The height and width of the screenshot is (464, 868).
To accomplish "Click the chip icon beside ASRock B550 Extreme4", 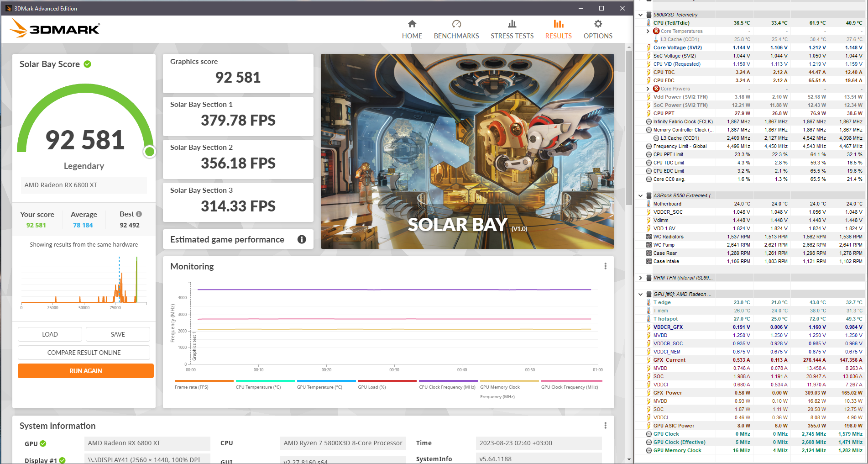I will coord(648,195).
